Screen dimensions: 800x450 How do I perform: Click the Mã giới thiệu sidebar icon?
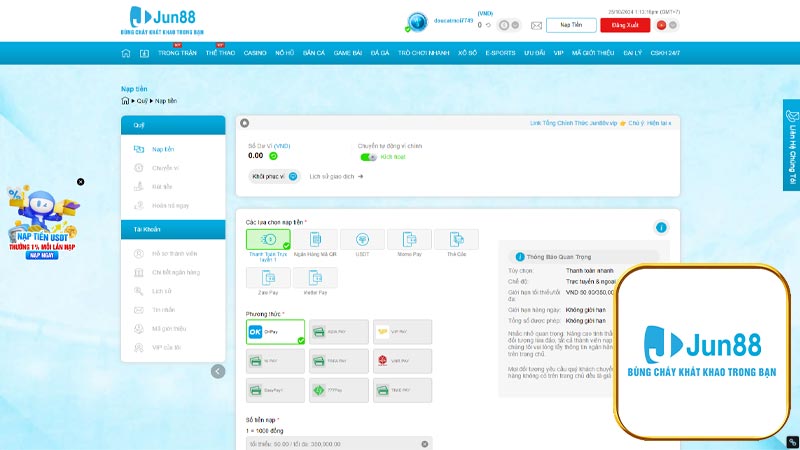tap(139, 329)
